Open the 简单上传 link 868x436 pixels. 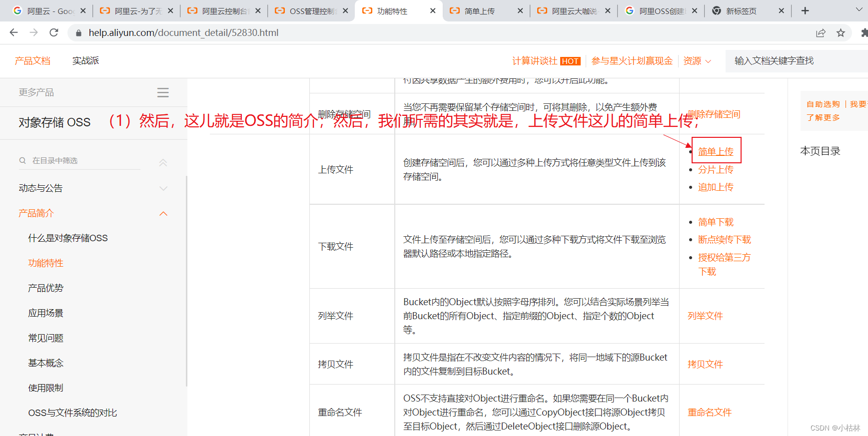(x=716, y=151)
